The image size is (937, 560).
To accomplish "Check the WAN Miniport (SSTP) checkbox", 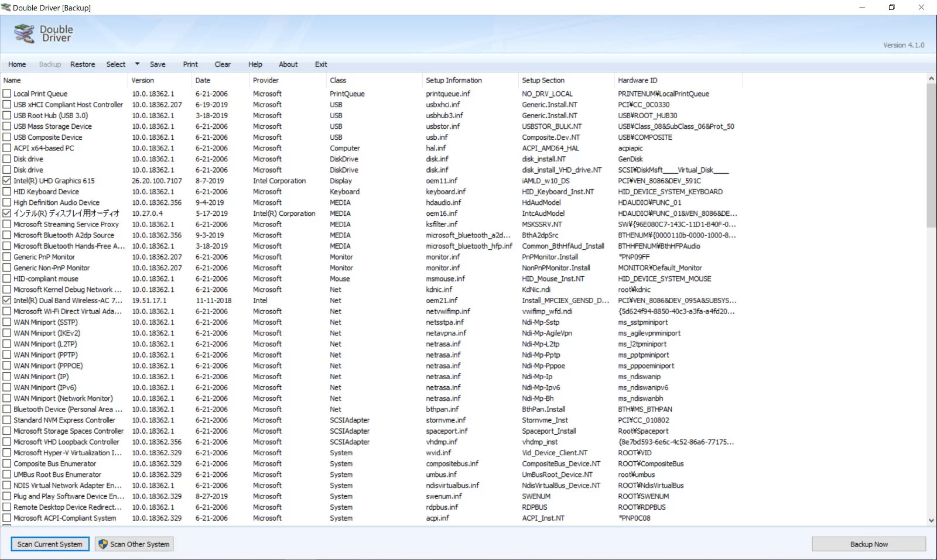I will pyautogui.click(x=7, y=322).
